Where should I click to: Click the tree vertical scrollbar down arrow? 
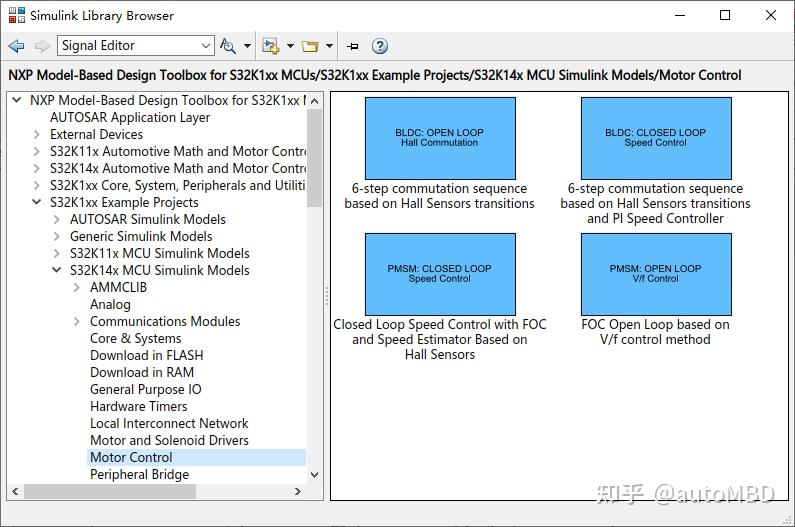(315, 475)
